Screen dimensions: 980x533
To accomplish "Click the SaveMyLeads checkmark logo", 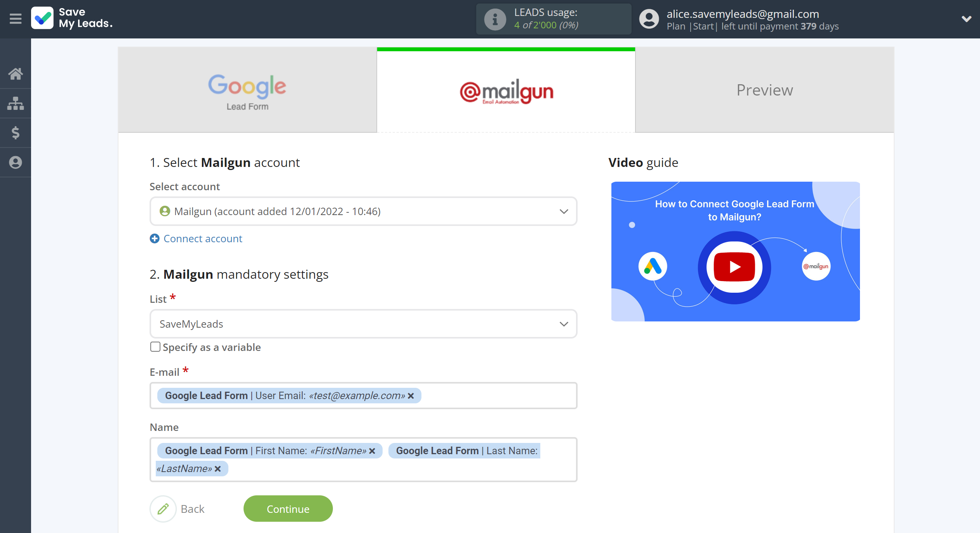I will click(42, 18).
